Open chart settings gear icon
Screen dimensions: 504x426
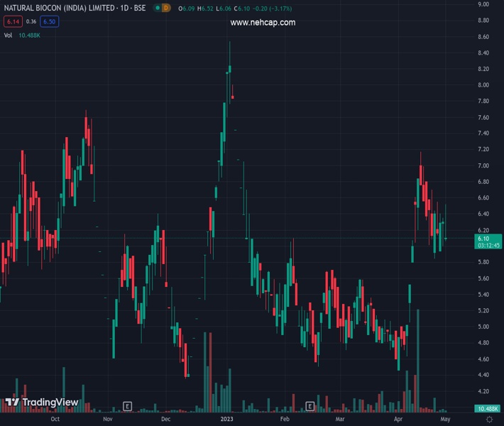tap(490, 420)
